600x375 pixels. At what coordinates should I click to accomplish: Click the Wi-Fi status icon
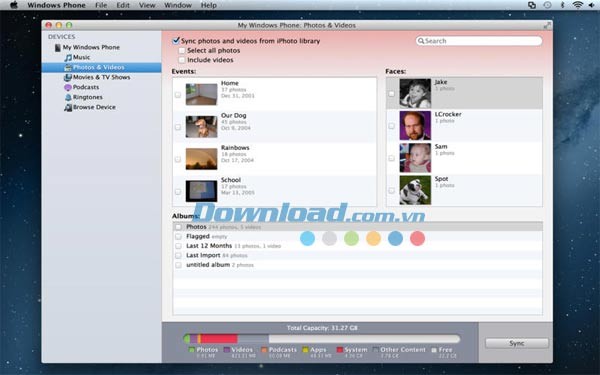[x=577, y=5]
